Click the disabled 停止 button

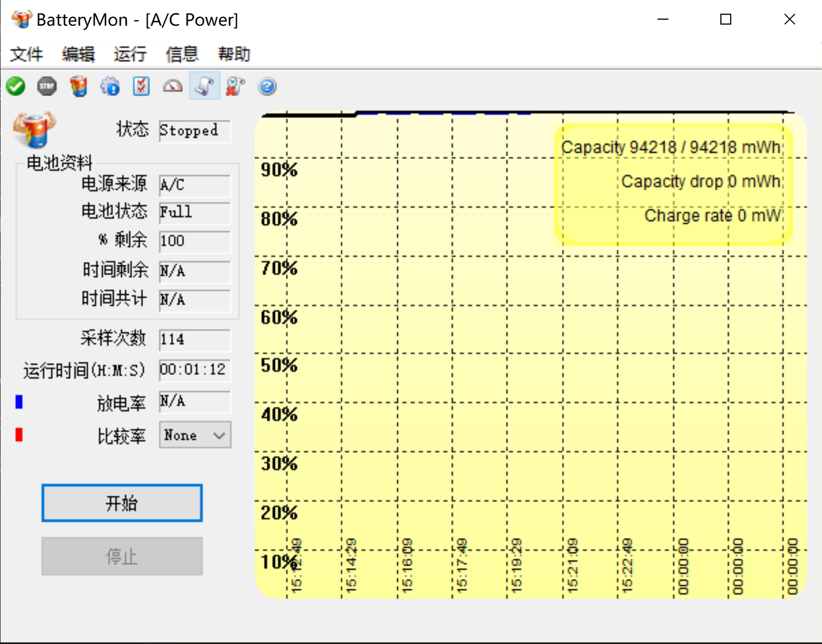(122, 557)
